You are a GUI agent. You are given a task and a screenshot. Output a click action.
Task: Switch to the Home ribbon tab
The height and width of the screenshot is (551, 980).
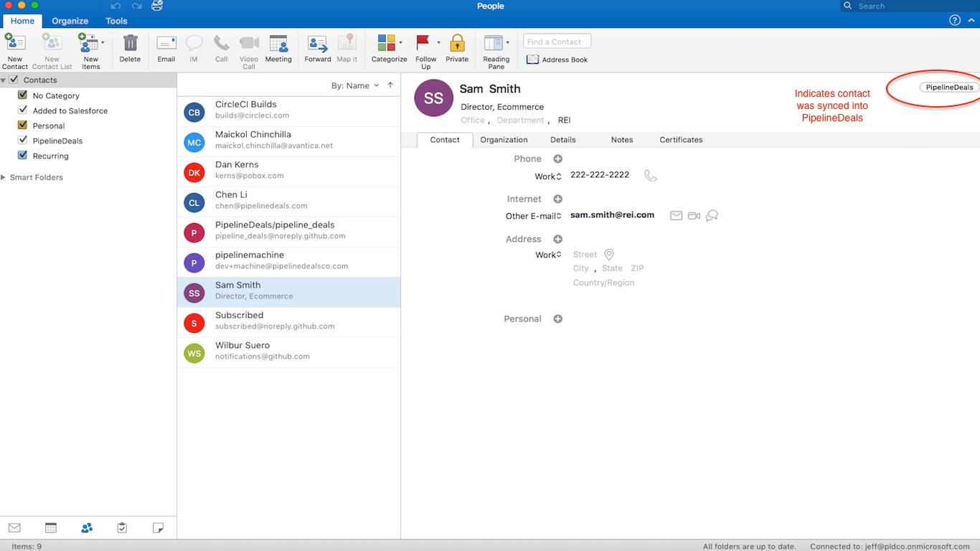[x=22, y=21]
